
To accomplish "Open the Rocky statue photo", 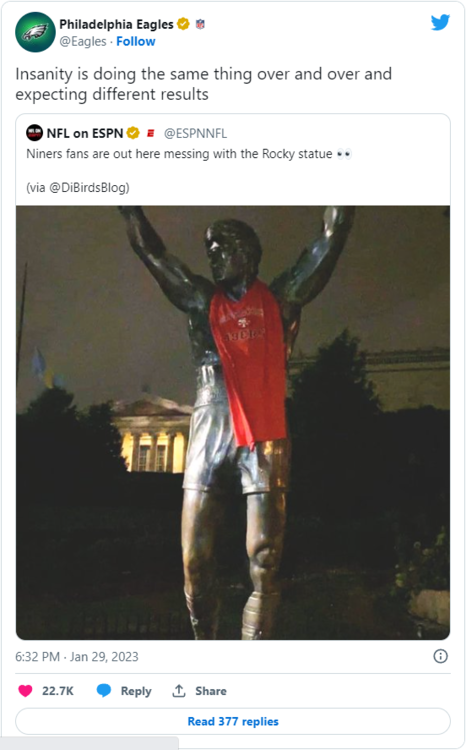I will click(x=233, y=423).
